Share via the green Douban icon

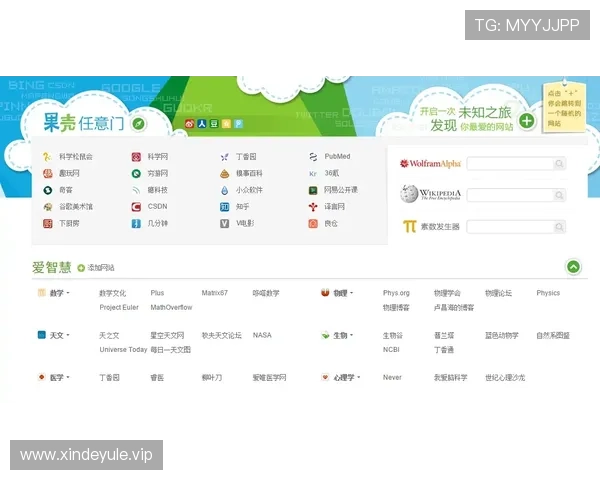214,124
